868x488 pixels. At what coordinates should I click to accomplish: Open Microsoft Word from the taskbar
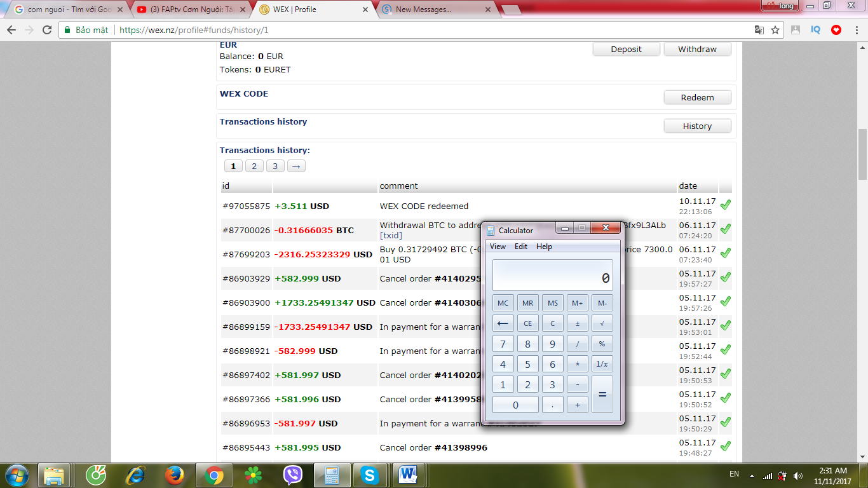tap(409, 475)
